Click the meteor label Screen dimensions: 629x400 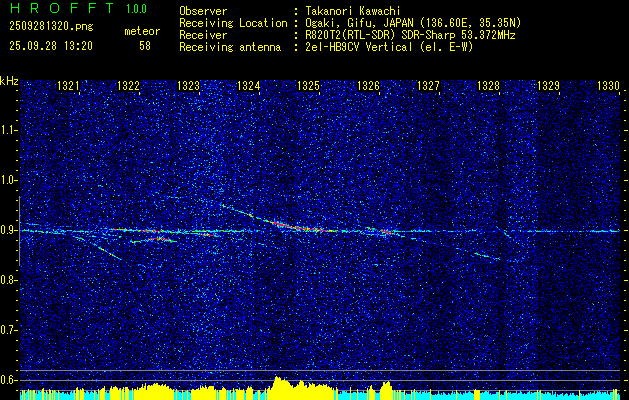coord(142,31)
